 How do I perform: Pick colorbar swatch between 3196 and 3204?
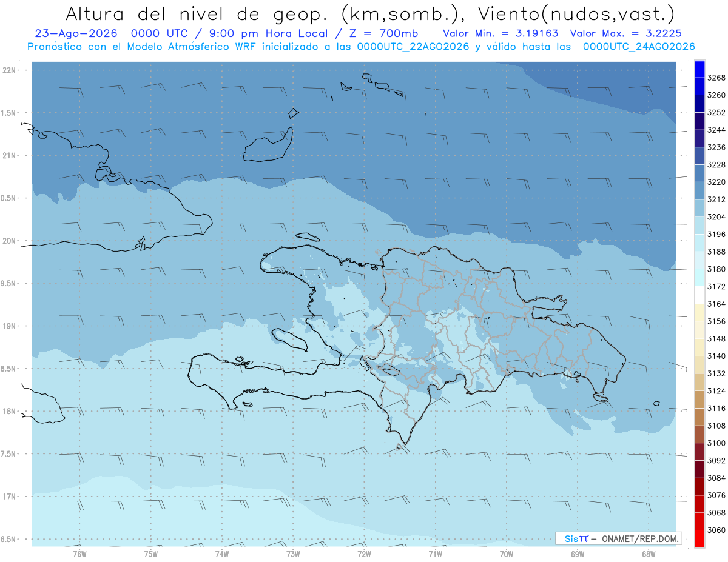(x=699, y=226)
